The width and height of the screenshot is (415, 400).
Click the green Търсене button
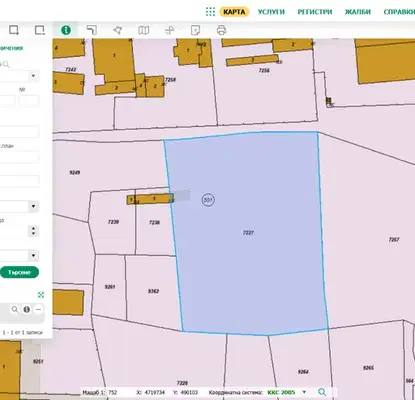click(19, 272)
